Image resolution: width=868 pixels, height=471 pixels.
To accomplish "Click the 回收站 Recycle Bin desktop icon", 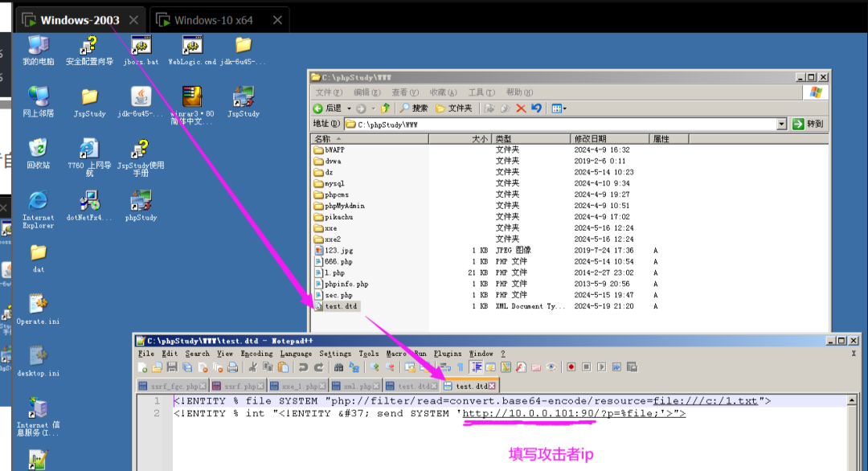I will pos(39,154).
